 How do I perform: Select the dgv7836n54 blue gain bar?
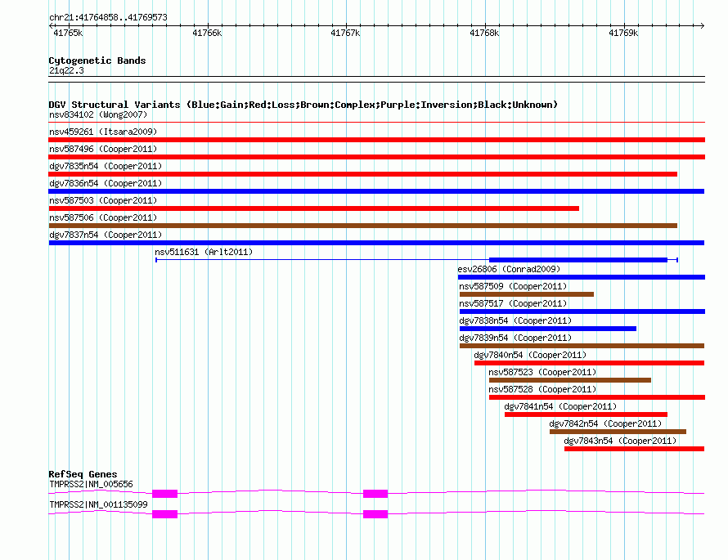pyautogui.click(x=376, y=191)
